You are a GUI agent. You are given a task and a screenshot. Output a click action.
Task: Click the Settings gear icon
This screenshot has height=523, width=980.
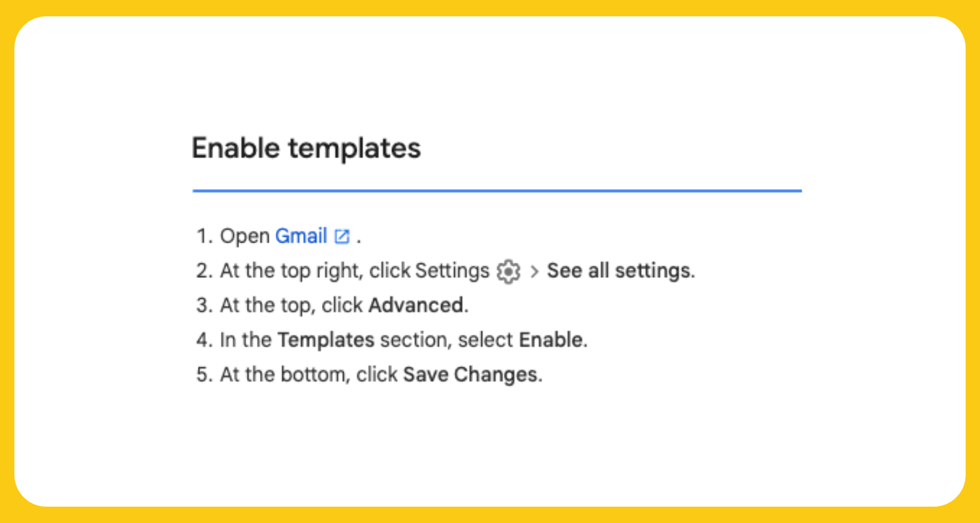[508, 271]
